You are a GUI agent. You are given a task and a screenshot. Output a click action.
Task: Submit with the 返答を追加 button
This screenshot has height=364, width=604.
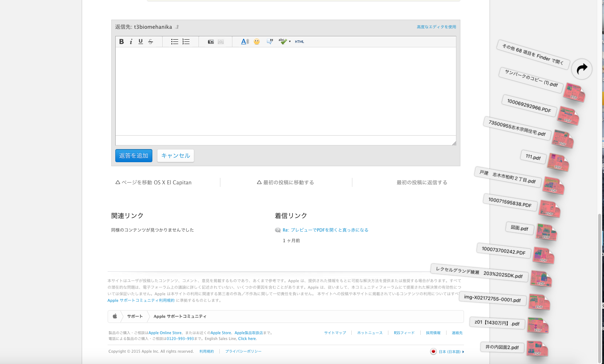pos(134,156)
